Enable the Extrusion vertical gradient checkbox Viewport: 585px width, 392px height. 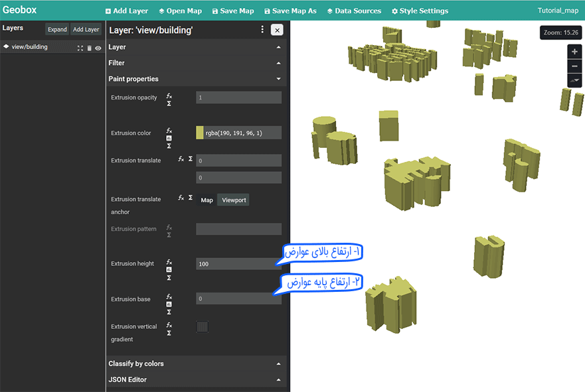[x=203, y=326]
